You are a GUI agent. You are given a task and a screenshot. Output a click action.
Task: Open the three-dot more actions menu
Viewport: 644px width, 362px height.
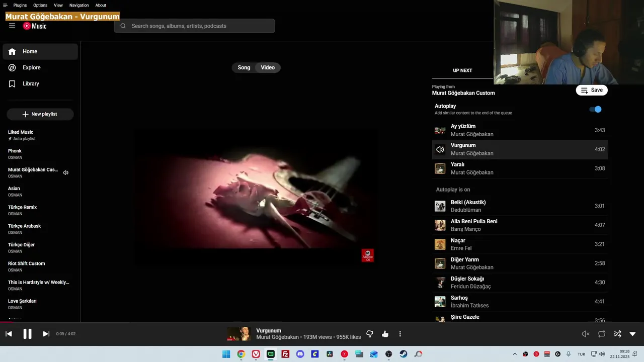point(400,334)
